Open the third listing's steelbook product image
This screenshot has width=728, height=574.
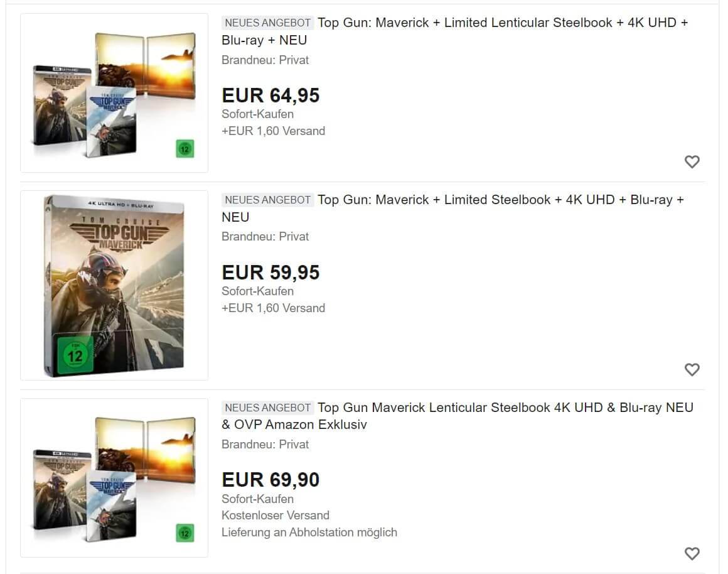[x=114, y=478]
